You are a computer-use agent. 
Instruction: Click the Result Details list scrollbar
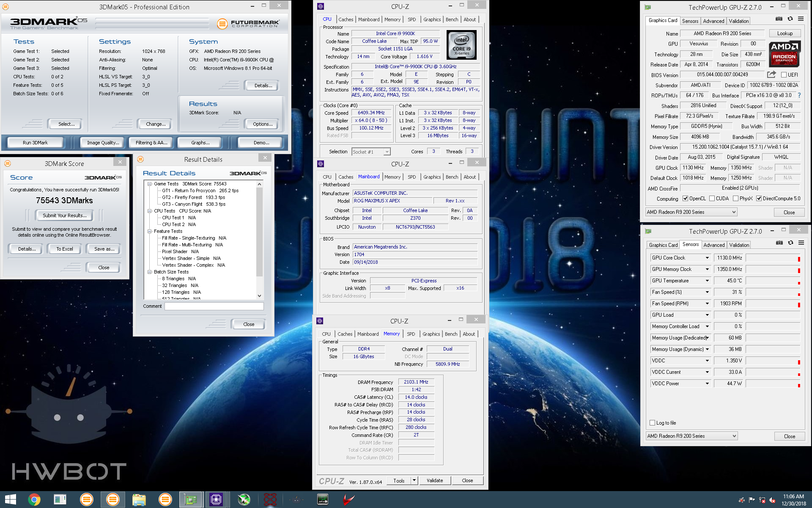[x=259, y=240]
